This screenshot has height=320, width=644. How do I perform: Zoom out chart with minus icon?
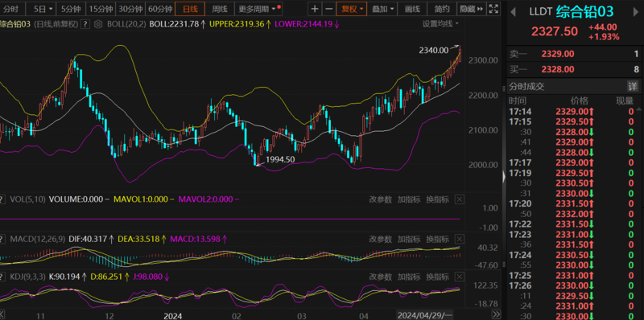point(328,9)
